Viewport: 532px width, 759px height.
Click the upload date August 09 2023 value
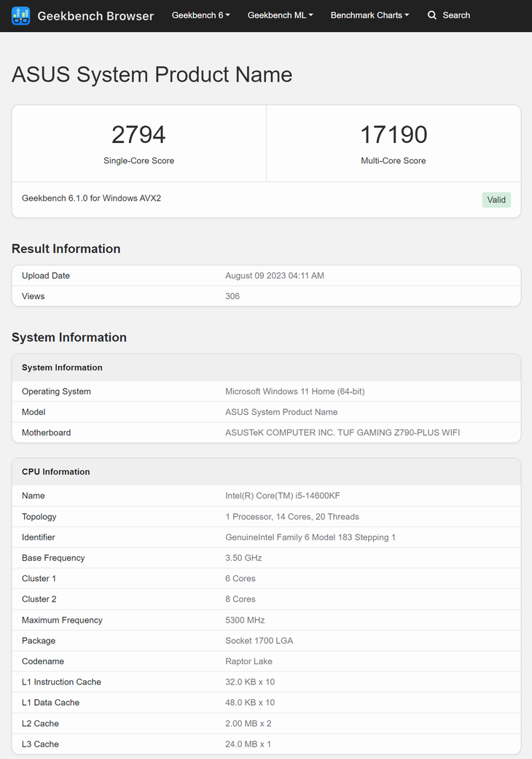(x=275, y=276)
